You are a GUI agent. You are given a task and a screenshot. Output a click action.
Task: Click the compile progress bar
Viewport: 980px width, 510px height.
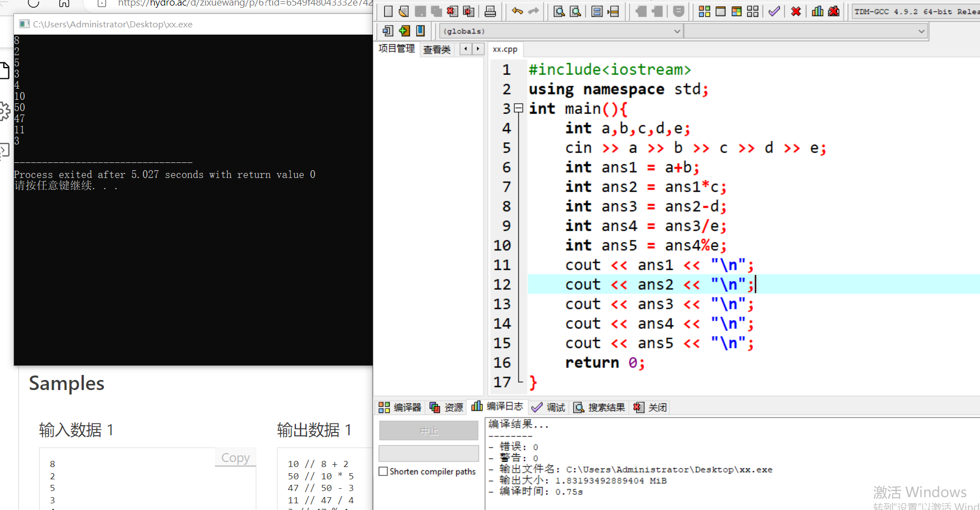tap(428, 453)
